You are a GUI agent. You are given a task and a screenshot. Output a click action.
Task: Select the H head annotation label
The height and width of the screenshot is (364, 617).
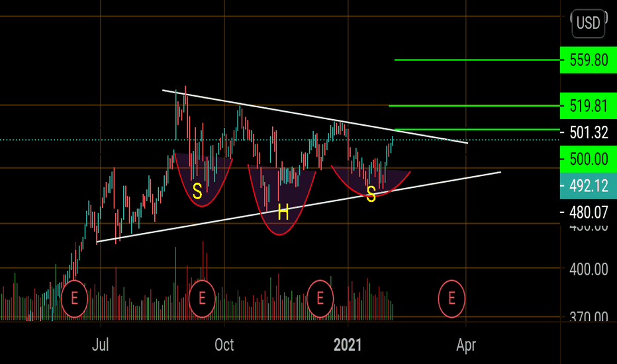point(283,213)
